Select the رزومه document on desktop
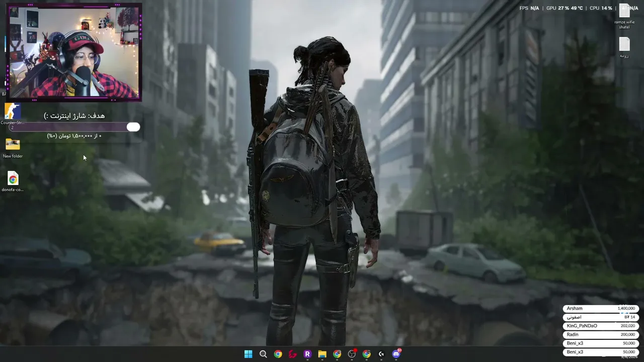644x362 pixels. point(624,47)
